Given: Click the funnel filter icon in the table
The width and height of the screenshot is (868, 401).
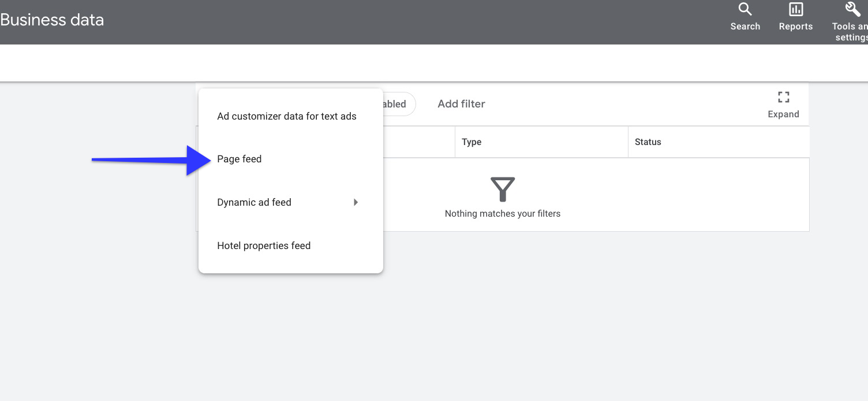Looking at the screenshot, I should (502, 190).
